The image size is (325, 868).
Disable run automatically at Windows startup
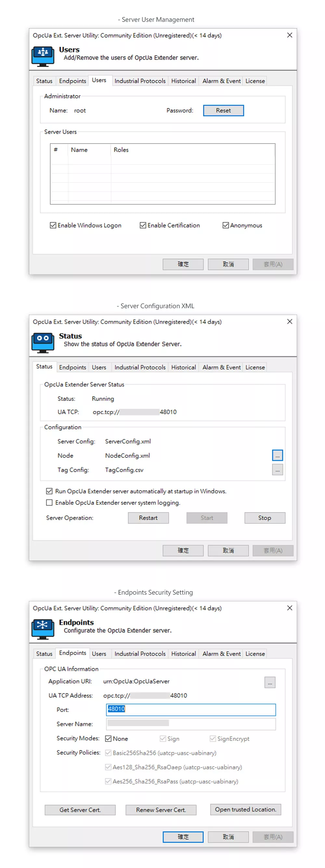click(49, 491)
